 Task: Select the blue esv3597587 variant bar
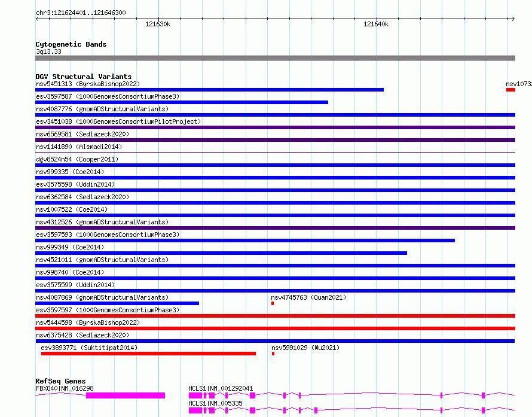(x=182, y=102)
